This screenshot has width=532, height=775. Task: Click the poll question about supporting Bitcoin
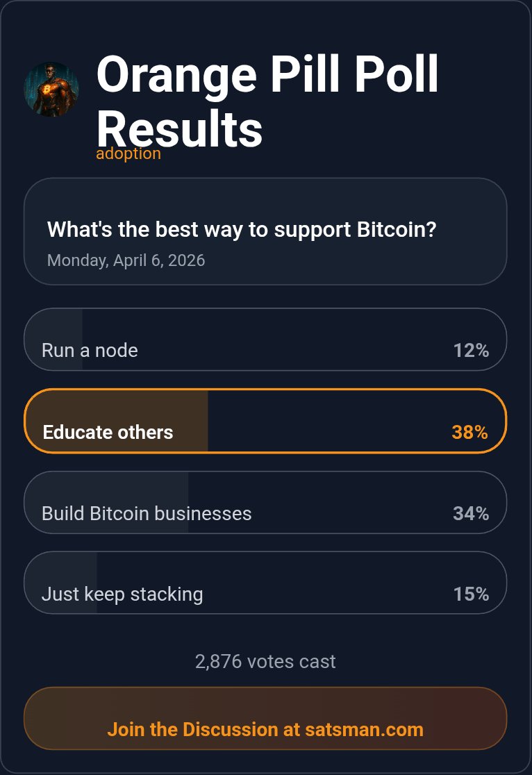coord(241,229)
